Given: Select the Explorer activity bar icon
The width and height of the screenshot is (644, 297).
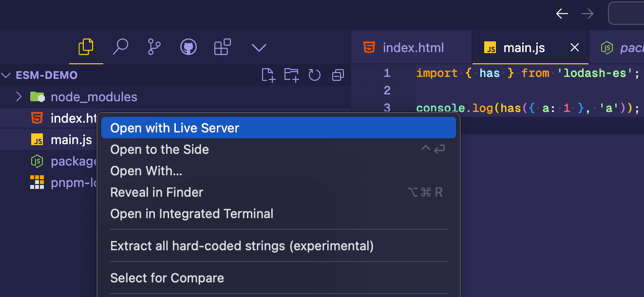Looking at the screenshot, I should coord(86,47).
